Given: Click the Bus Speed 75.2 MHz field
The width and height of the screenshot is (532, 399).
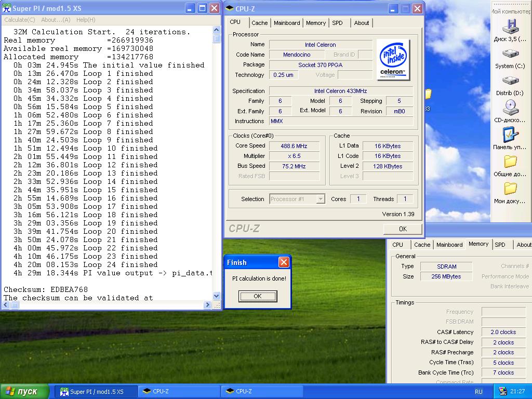Looking at the screenshot, I should coord(294,166).
